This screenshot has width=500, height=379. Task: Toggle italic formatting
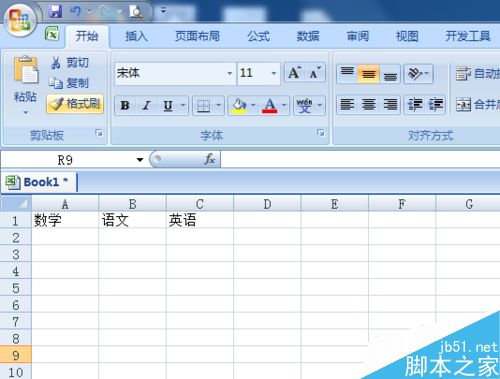[x=146, y=106]
